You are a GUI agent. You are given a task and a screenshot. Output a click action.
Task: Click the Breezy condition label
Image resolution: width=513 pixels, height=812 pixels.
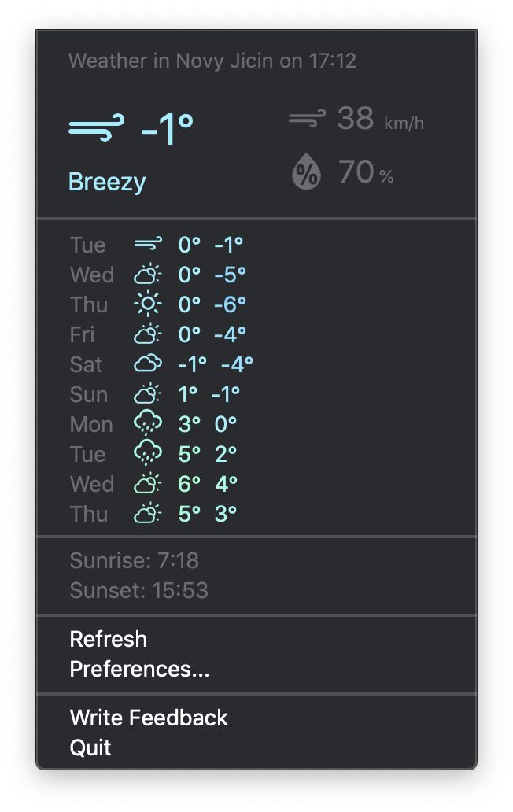(x=107, y=182)
